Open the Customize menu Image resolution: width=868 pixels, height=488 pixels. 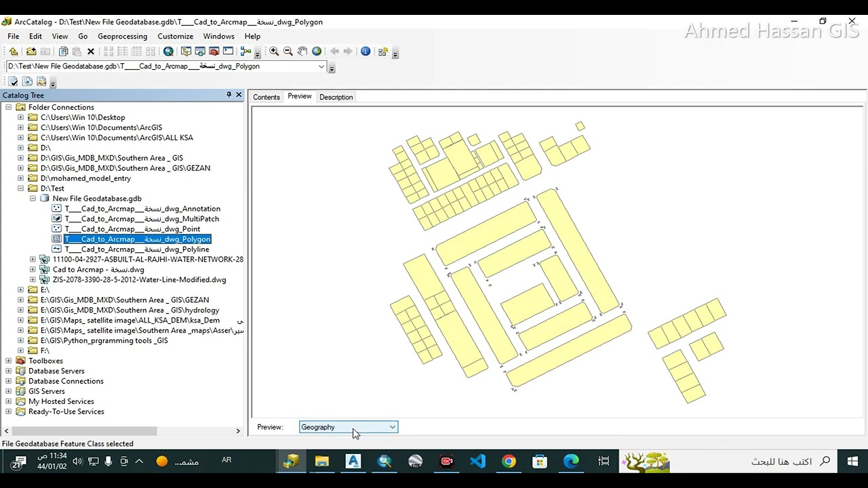(175, 36)
